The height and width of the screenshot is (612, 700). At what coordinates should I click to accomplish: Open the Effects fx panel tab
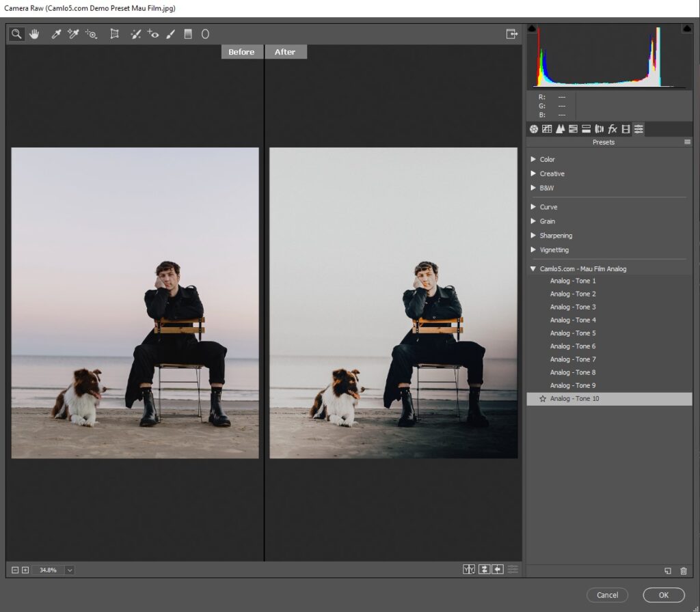[612, 129]
